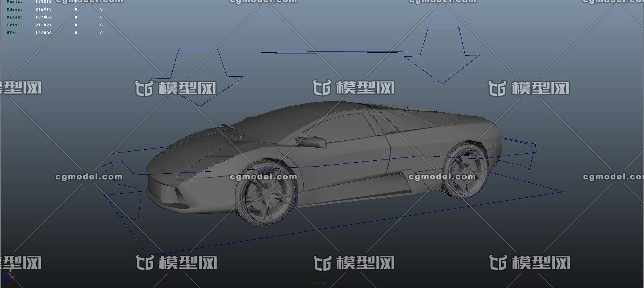This screenshot has height=288, width=644.
Task: Click the triangle count value 271821
Action: 43,25
